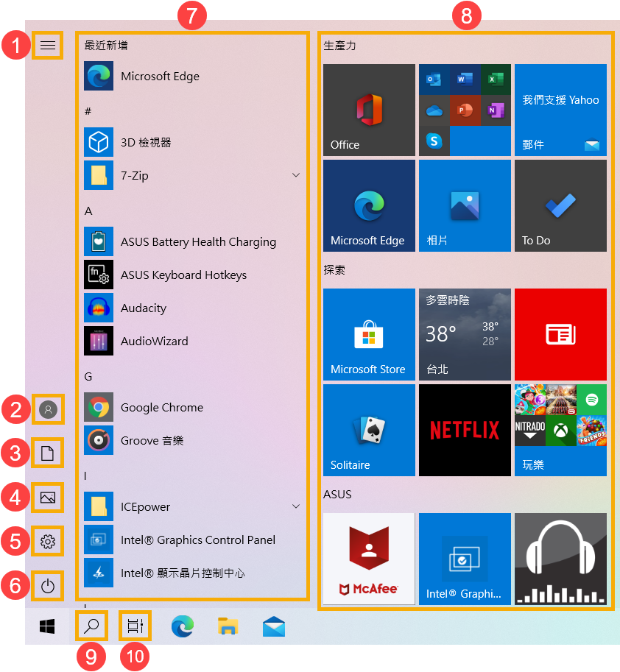Open the Solitaire tile
The height and width of the screenshot is (672, 620).
pyautogui.click(x=369, y=430)
